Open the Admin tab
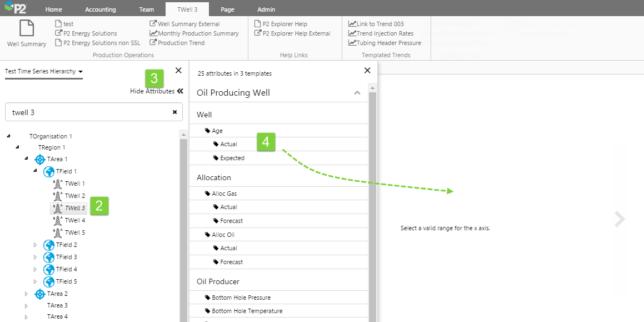Screen dimensions: 644x322 pyautogui.click(x=266, y=9)
